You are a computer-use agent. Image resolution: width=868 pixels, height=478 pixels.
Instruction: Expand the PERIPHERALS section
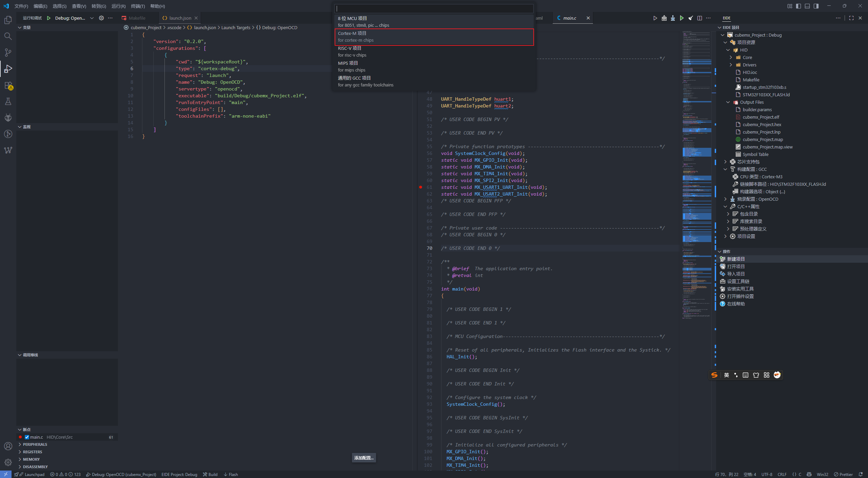click(x=35, y=444)
